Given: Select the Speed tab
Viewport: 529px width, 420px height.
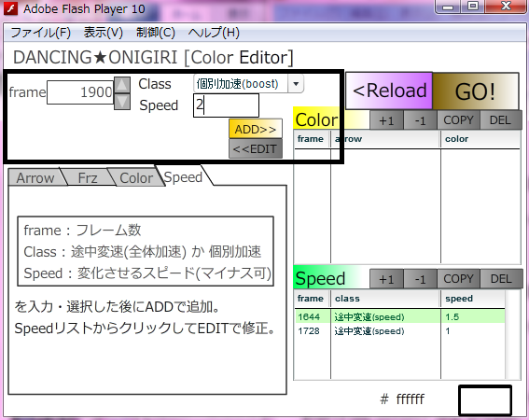Looking at the screenshot, I should (183, 177).
